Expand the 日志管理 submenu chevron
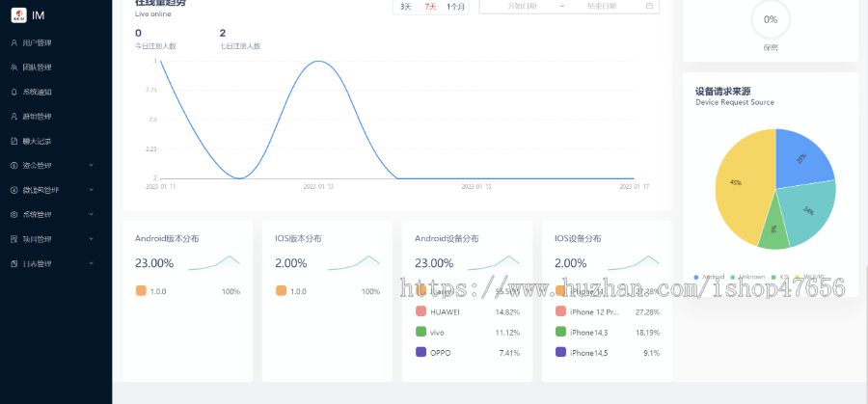The image size is (868, 404). pos(92,264)
